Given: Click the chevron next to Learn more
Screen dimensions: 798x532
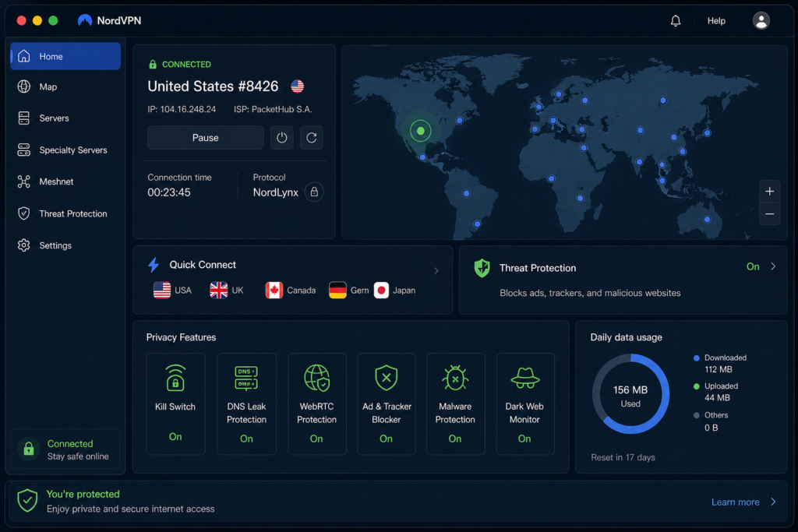Looking at the screenshot, I should click(x=773, y=502).
